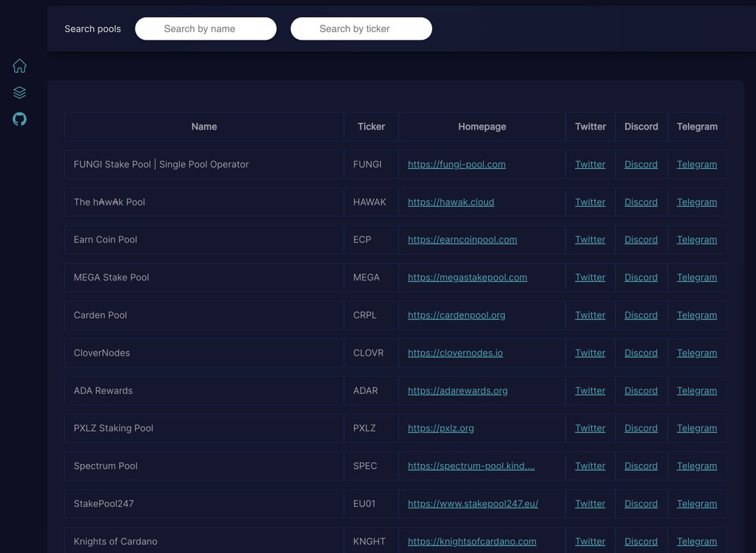Open Twitter link for MEGA Stake Pool
The height and width of the screenshot is (553, 756).
point(590,277)
